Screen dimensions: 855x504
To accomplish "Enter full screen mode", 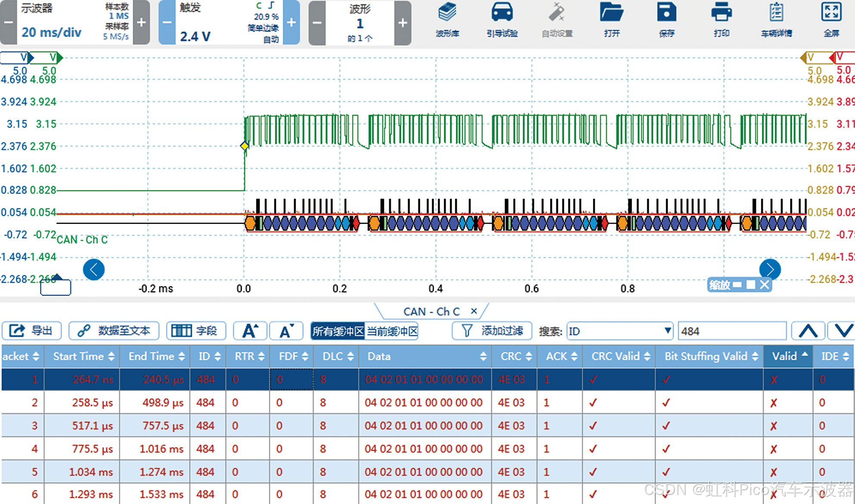I will [x=831, y=13].
